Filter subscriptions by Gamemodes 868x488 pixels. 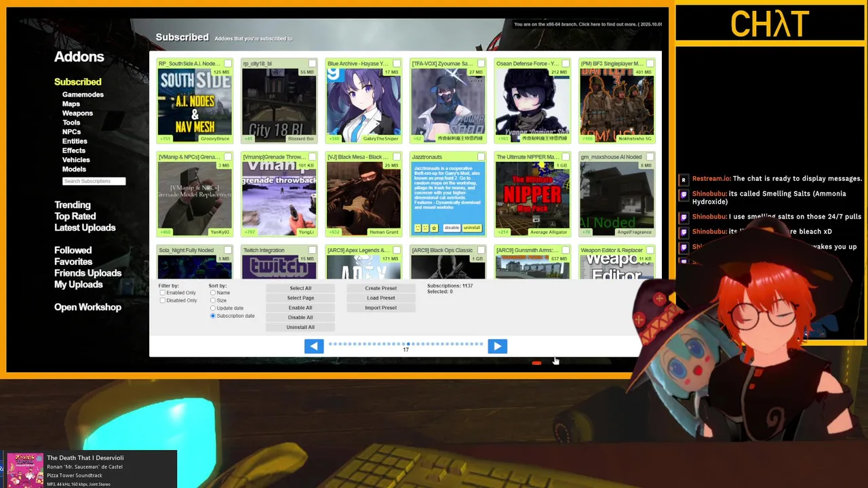pyautogui.click(x=83, y=95)
